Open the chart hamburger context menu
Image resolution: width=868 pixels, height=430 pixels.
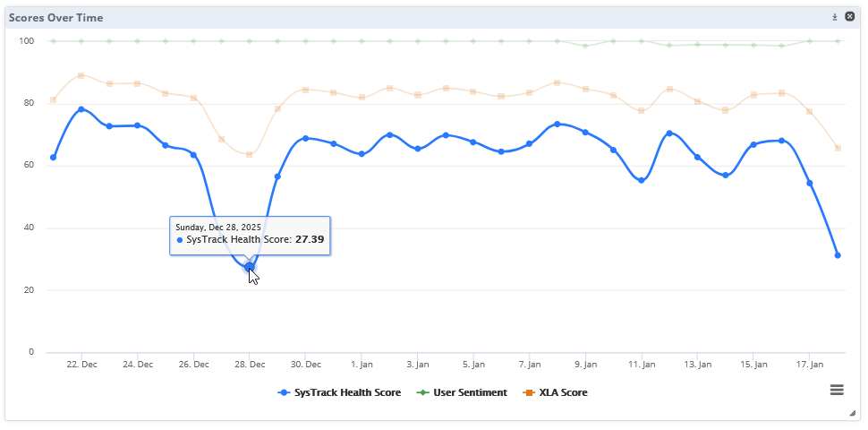click(837, 389)
